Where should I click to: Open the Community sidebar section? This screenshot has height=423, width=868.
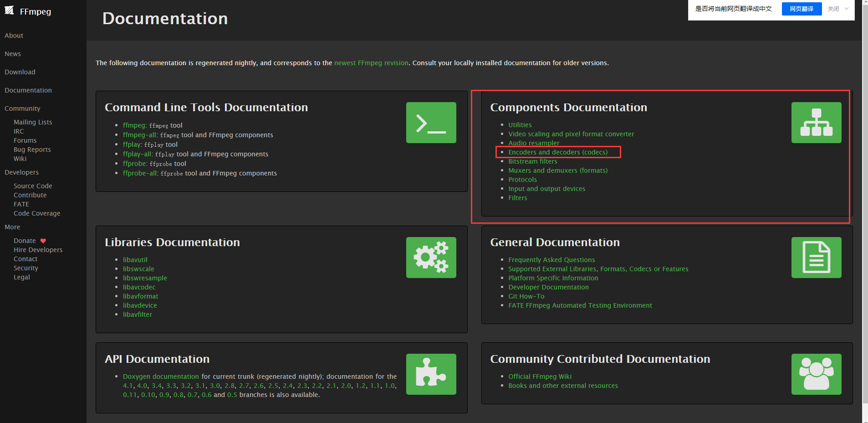pyautogui.click(x=22, y=108)
